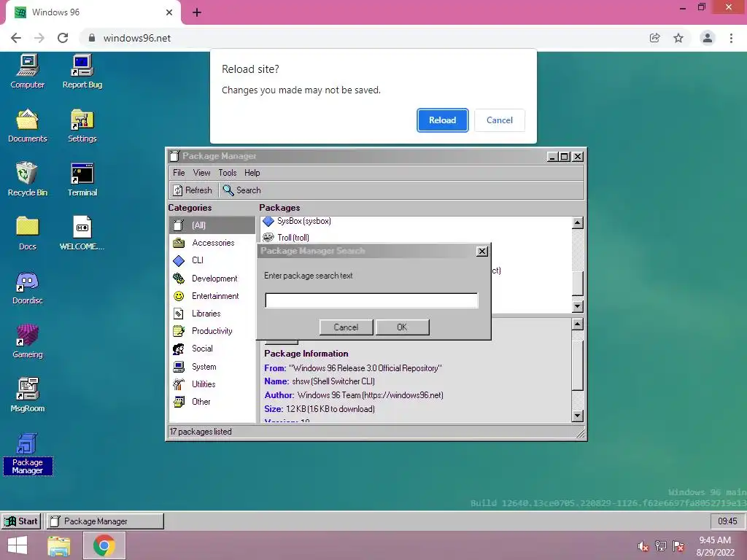Viewport: 747px width, 560px height.
Task: Select the System category
Action: 212,367
